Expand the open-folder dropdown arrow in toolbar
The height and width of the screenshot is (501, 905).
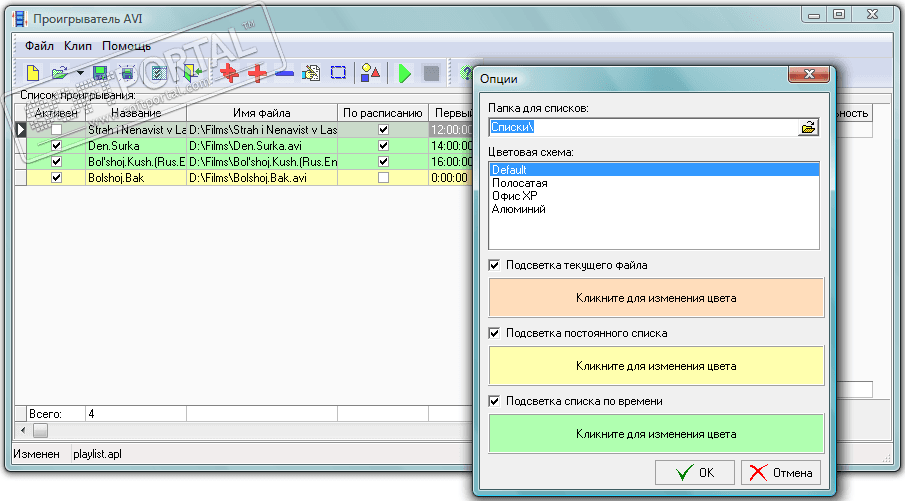click(80, 73)
